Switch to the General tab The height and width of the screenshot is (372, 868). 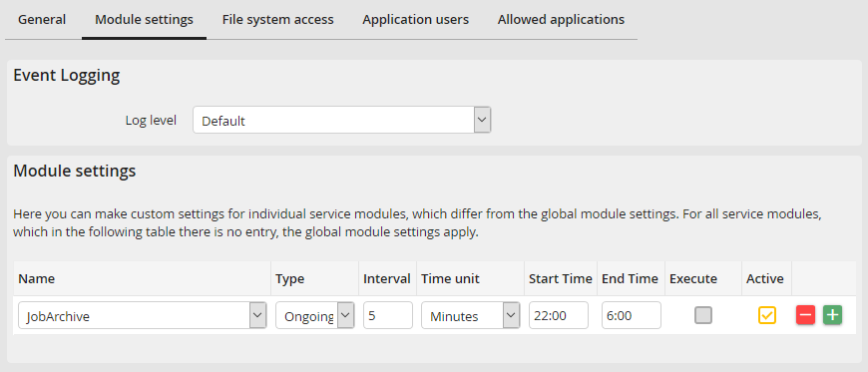click(x=42, y=19)
